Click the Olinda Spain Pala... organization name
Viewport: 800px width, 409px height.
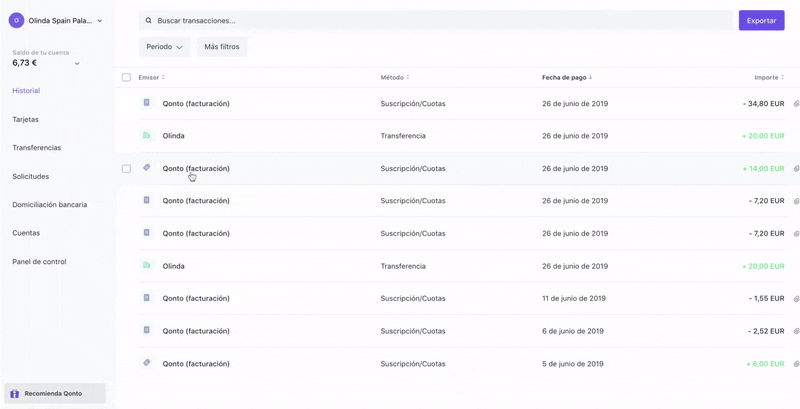pyautogui.click(x=60, y=21)
